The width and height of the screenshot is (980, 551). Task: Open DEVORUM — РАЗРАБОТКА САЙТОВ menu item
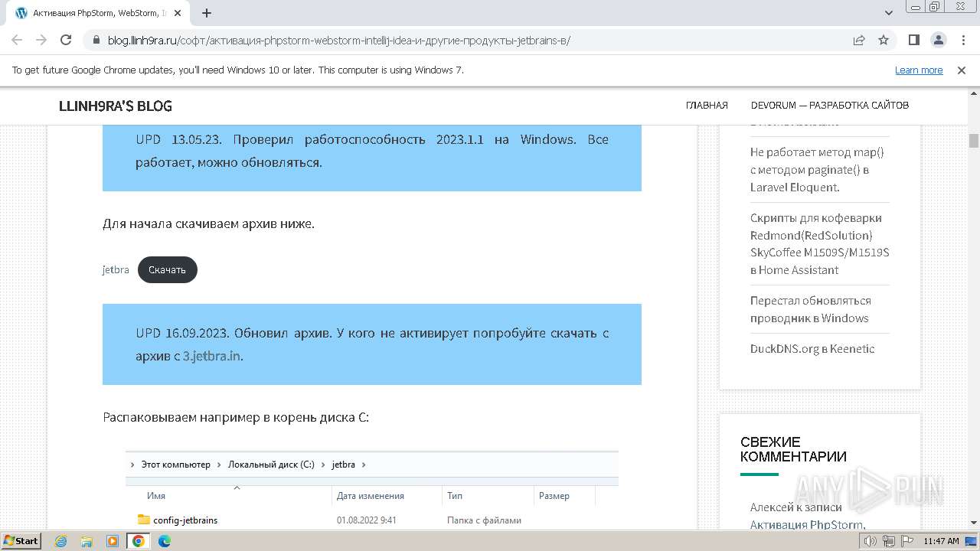point(830,106)
